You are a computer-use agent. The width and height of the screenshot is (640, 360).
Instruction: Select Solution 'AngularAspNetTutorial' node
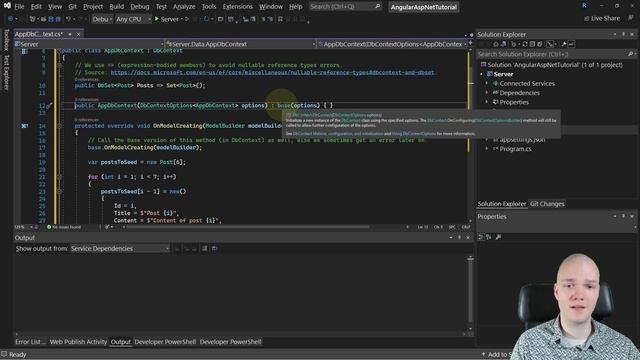pos(552,65)
